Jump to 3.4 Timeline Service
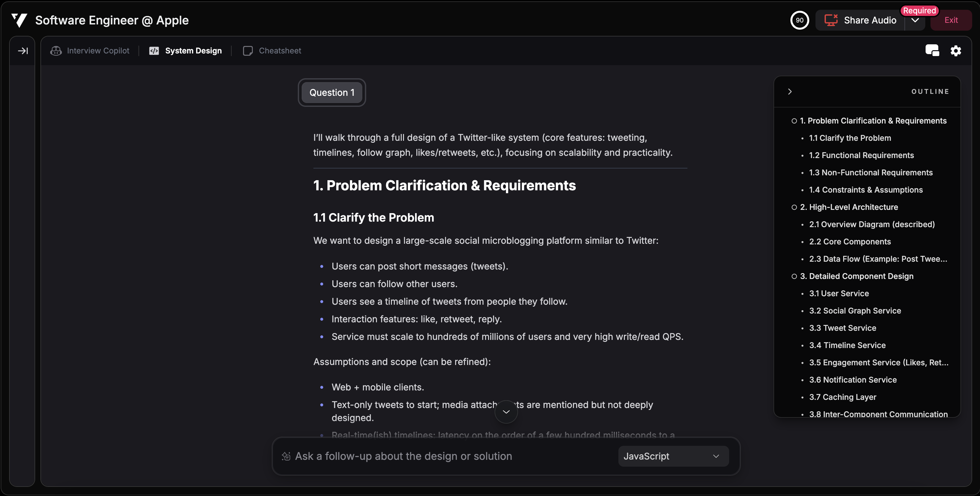The height and width of the screenshot is (496, 980). click(x=847, y=345)
